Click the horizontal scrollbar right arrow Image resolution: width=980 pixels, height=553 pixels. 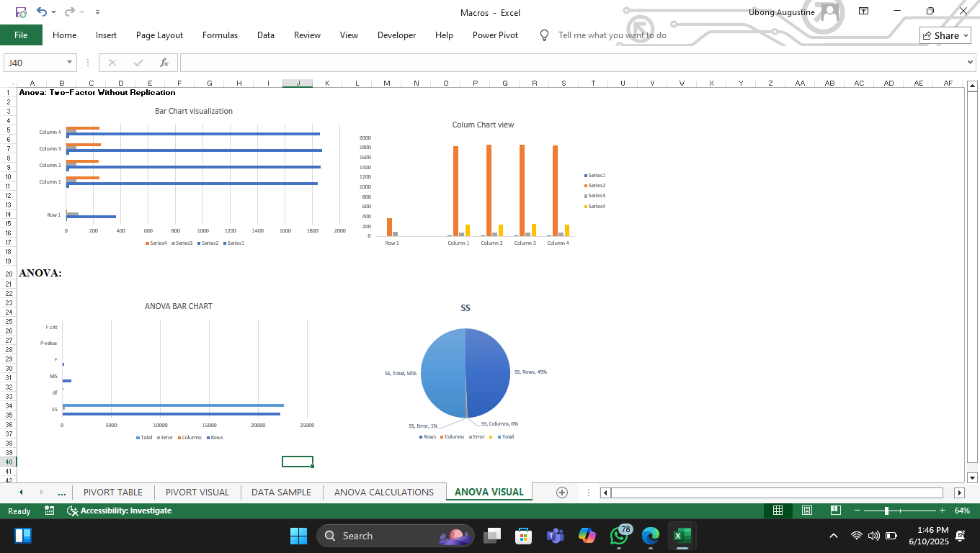coord(959,493)
